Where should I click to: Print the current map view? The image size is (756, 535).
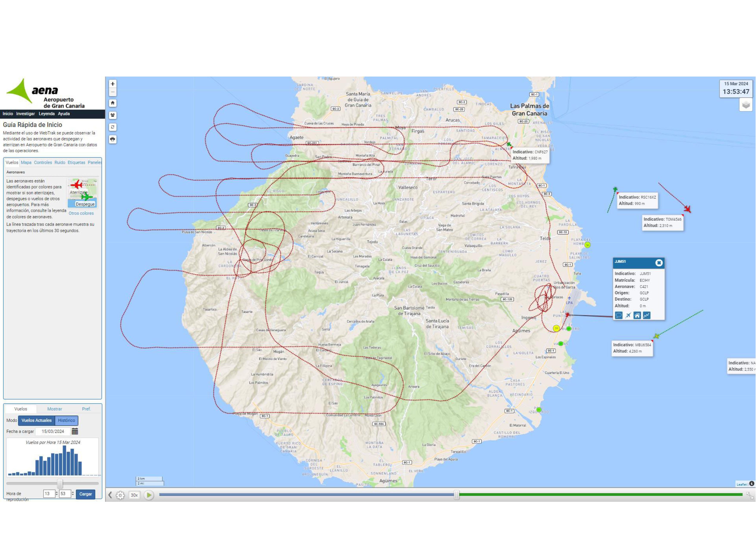(113, 139)
